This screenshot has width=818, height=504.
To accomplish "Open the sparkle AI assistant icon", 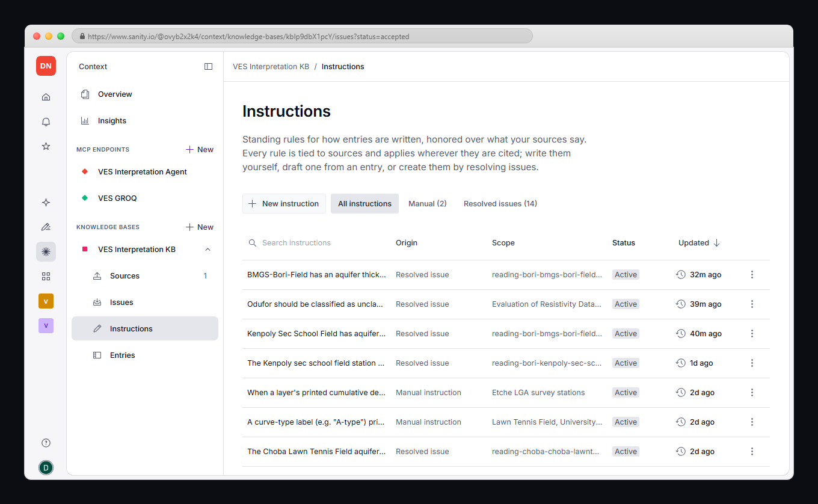I will 46,203.
